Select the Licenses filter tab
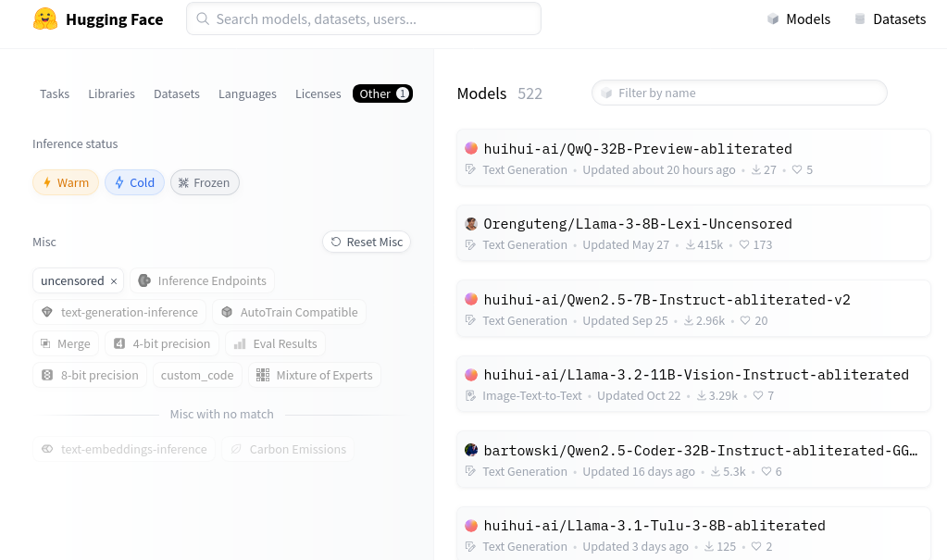This screenshot has height=560, width=947. point(318,93)
